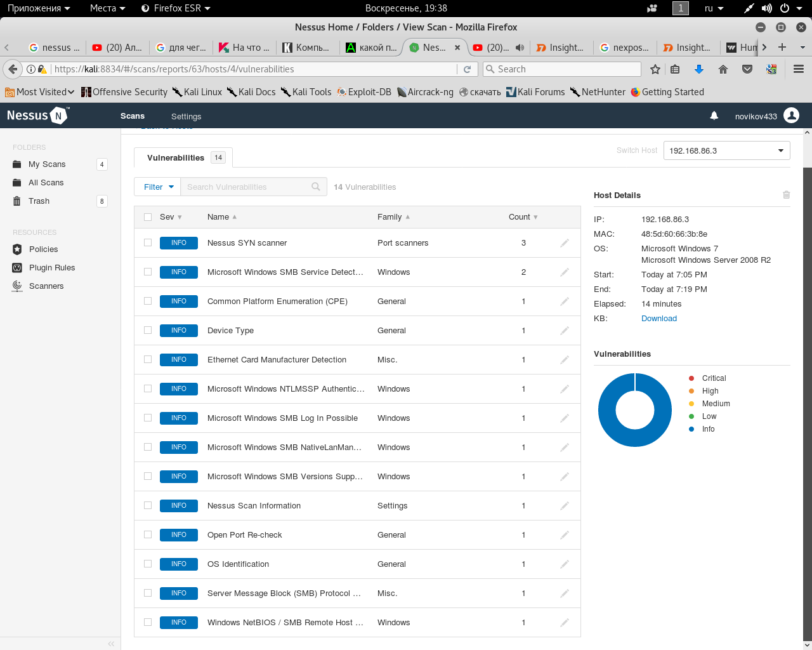812x650 pixels.
Task: Select the checkbox beside Nessus Scan Information
Action: point(148,505)
